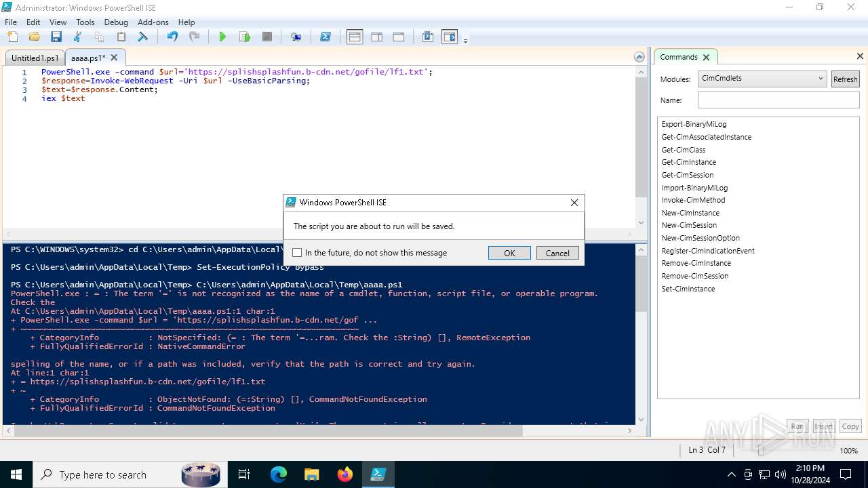Screen dimensions: 868x488
Task: Run script with green play icon
Action: click(x=222, y=37)
